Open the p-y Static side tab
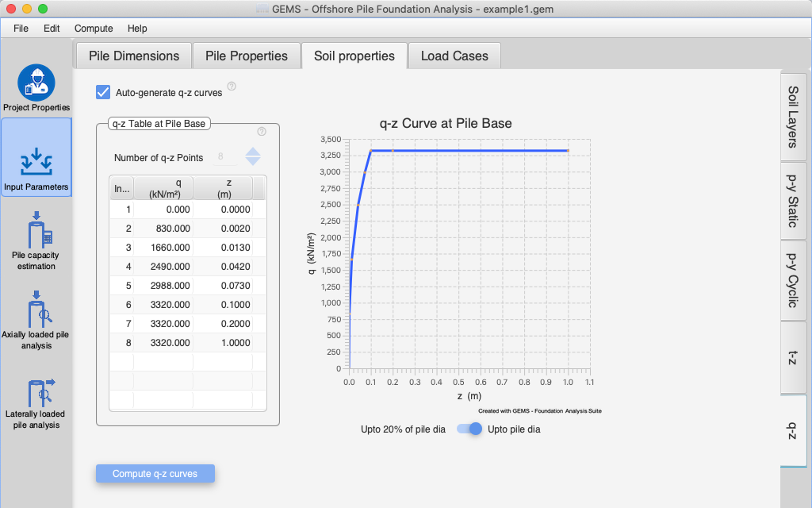Image resolution: width=812 pixels, height=508 pixels. (793, 200)
